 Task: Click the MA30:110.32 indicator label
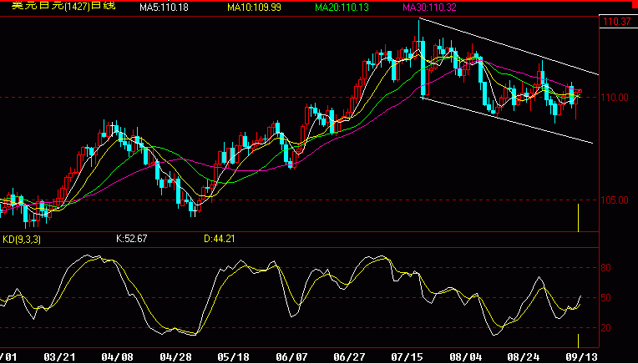tap(429, 7)
